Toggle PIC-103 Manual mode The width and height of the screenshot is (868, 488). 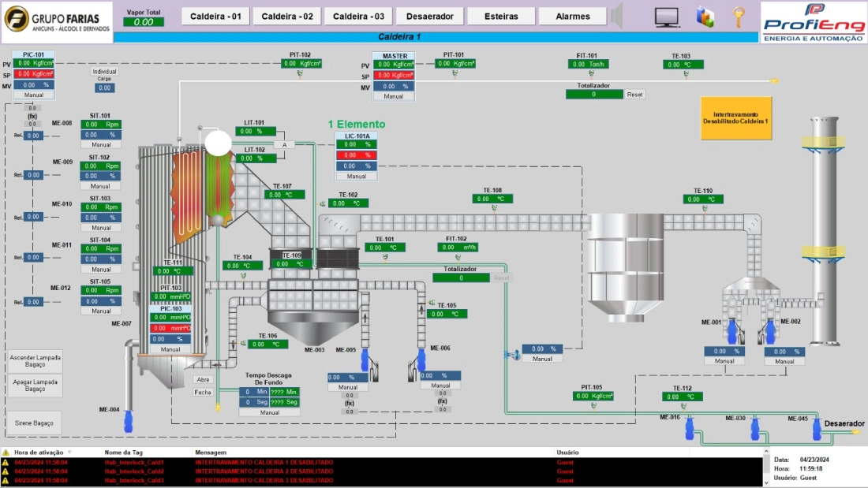[170, 349]
